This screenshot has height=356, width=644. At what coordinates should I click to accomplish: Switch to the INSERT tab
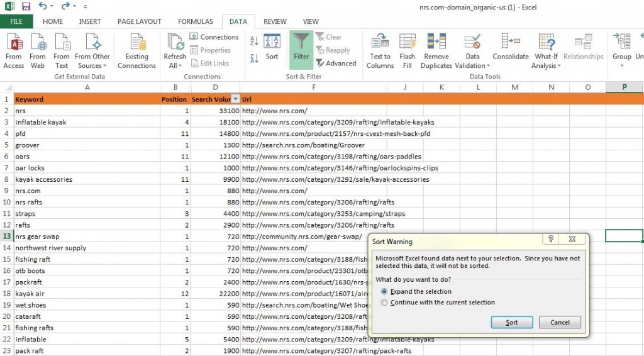click(x=89, y=21)
